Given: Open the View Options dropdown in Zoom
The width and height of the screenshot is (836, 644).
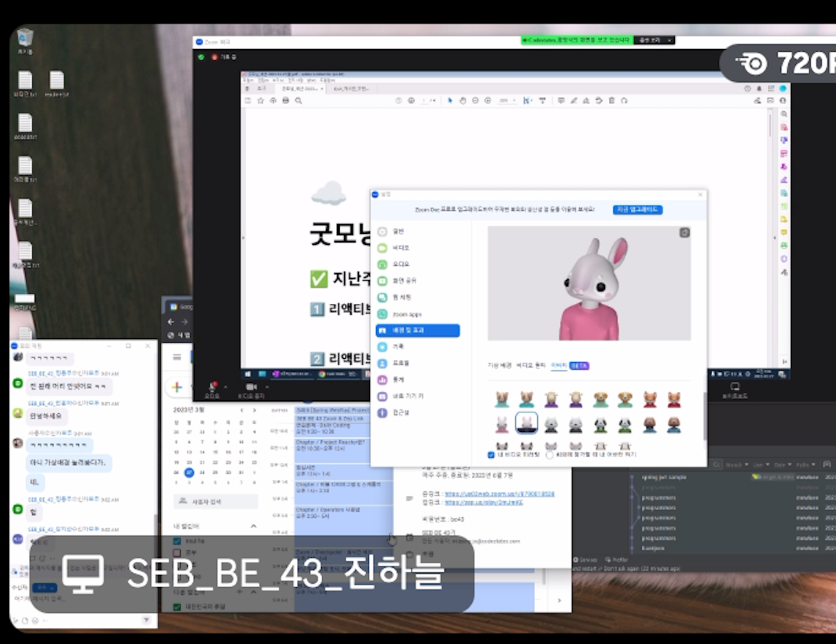Looking at the screenshot, I should (654, 40).
